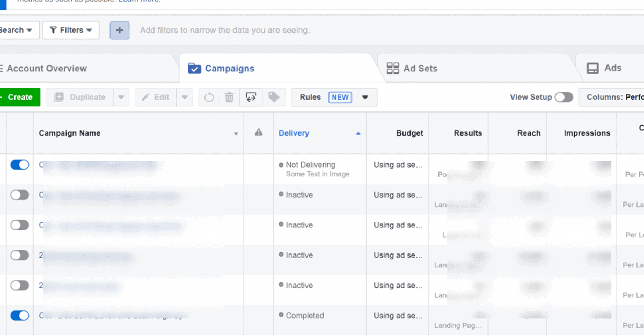The height and width of the screenshot is (336, 644).
Task: Select the trash delete icon
Action: point(229,97)
